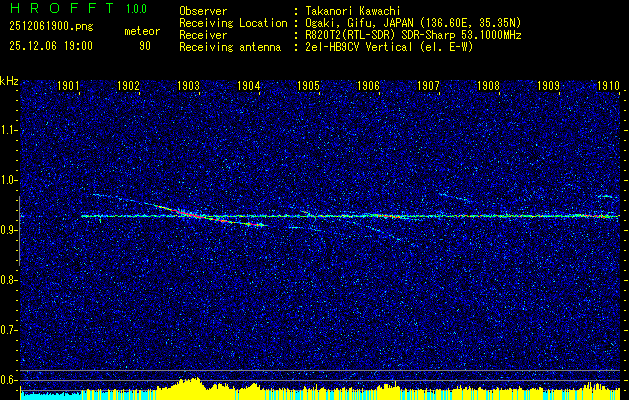Click the 1.1 kHz axis label
629x400 pixels.
[x=9, y=130]
